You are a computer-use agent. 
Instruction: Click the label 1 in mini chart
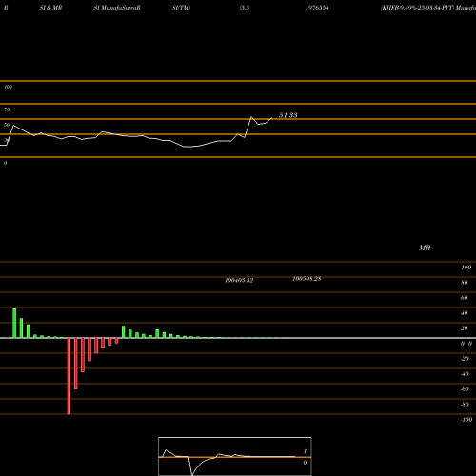(305, 451)
